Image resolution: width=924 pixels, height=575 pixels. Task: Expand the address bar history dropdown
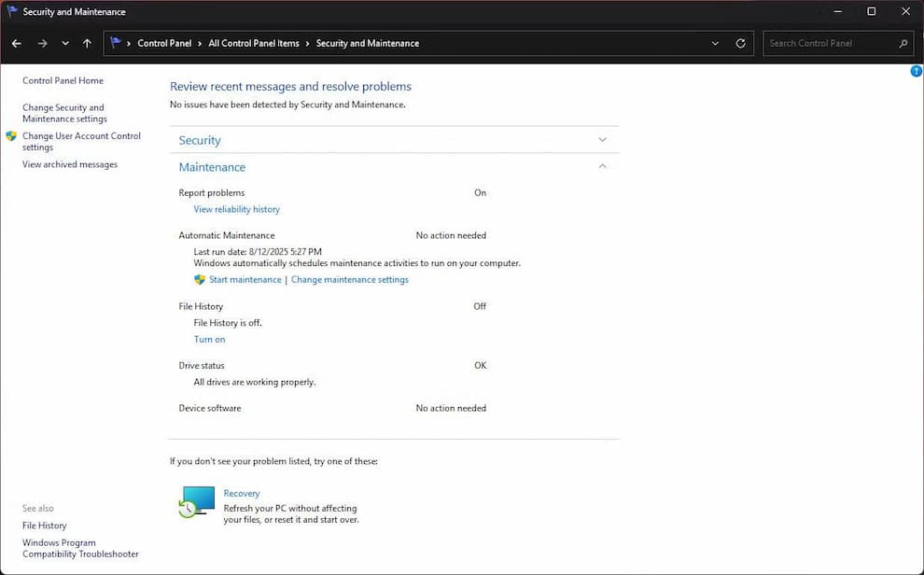pos(715,44)
